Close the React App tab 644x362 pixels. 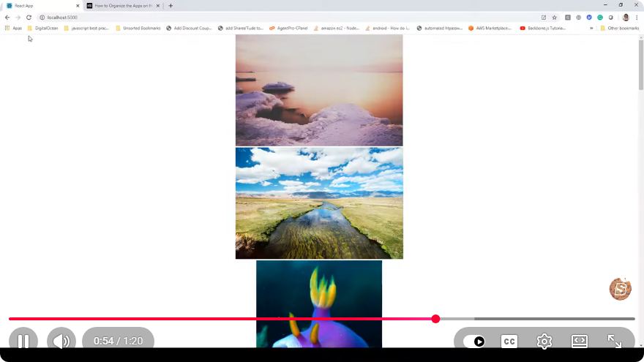78,6
